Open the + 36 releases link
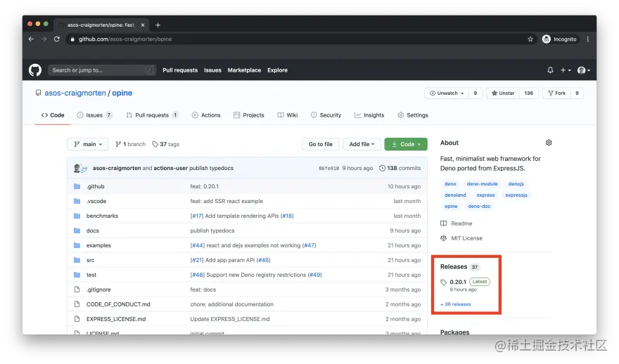The height and width of the screenshot is (364, 619). coord(456,304)
